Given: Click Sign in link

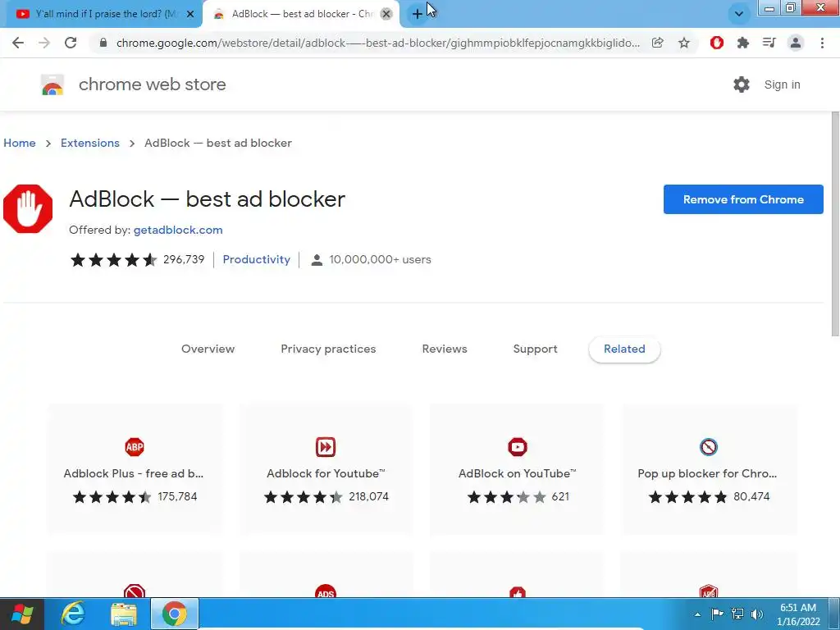Looking at the screenshot, I should (782, 84).
